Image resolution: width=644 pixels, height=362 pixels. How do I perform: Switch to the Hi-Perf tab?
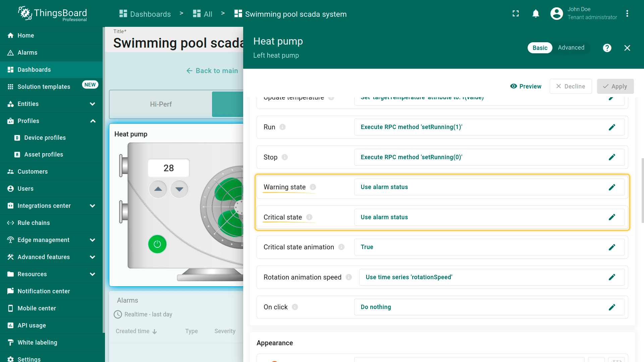click(161, 104)
